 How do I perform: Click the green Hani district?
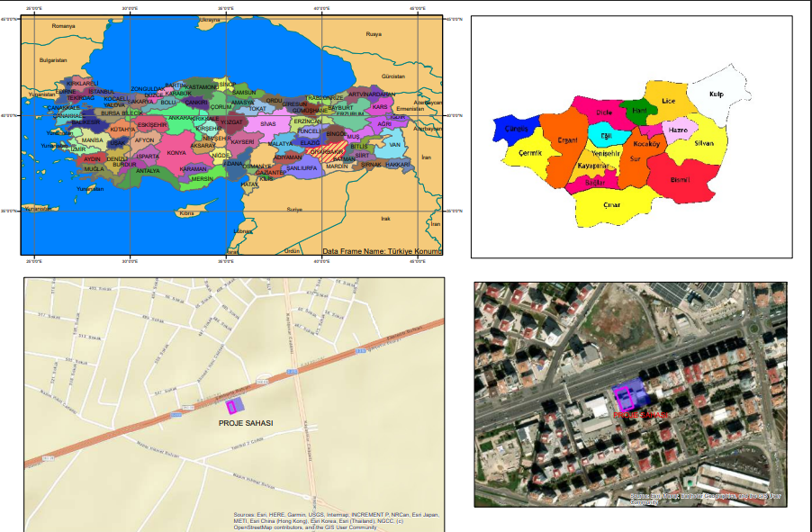pyautogui.click(x=639, y=111)
